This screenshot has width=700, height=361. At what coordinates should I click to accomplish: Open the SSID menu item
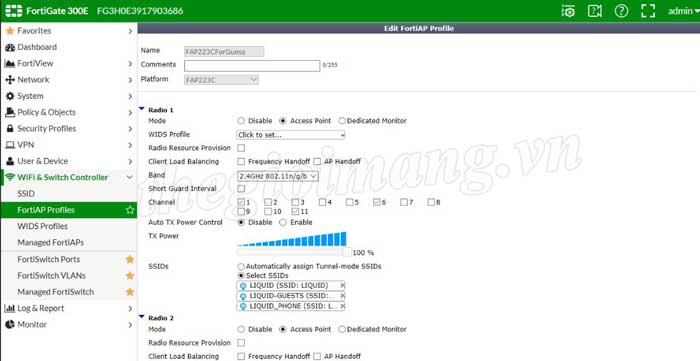tap(26, 194)
